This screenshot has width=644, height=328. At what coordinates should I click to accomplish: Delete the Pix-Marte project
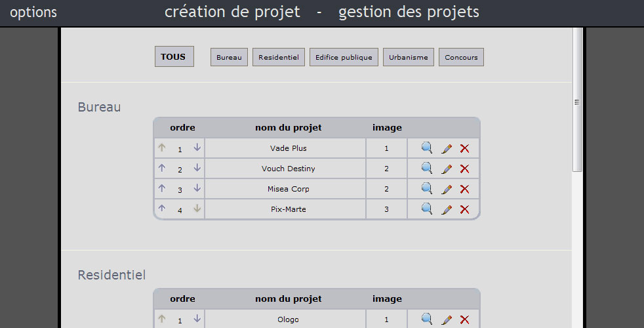coord(465,209)
